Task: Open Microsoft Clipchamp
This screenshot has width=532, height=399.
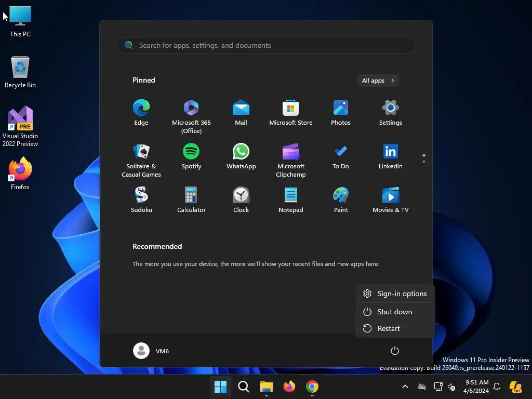Action: pos(291,161)
